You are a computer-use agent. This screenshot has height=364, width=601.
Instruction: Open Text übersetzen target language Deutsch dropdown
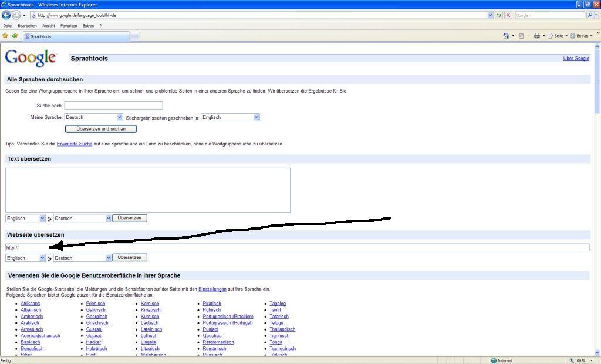tap(82, 218)
